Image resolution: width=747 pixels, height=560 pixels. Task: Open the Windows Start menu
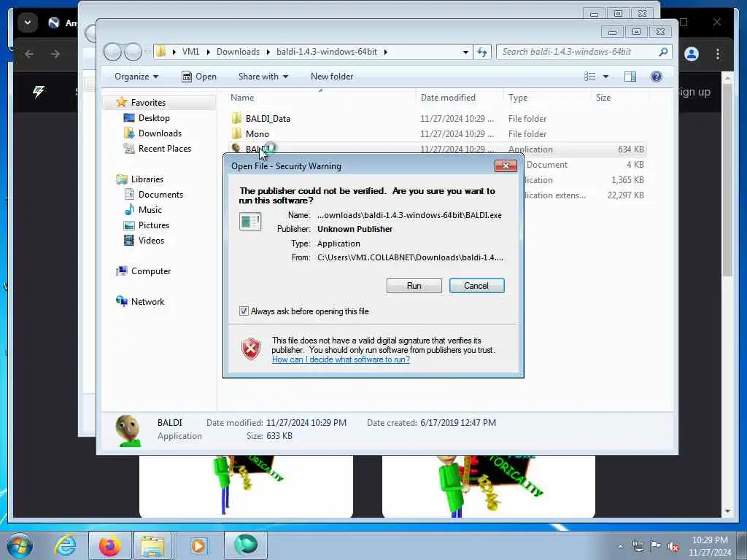pyautogui.click(x=20, y=545)
